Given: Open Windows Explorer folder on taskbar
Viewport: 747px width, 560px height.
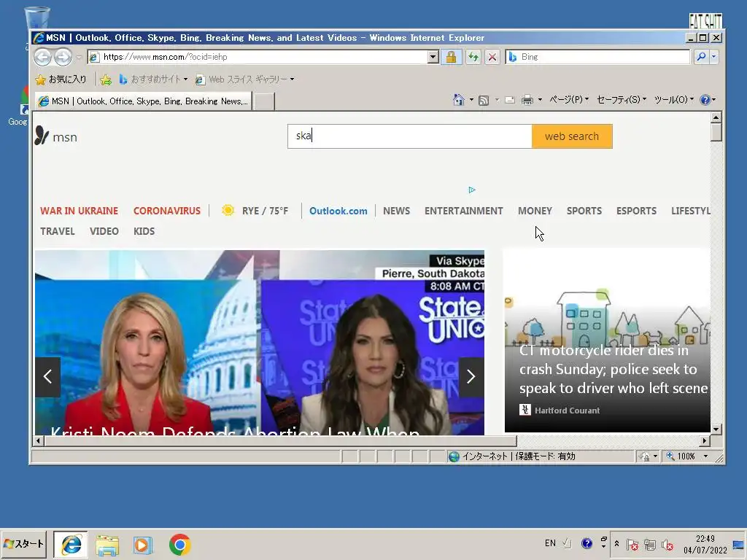Looking at the screenshot, I should point(107,545).
